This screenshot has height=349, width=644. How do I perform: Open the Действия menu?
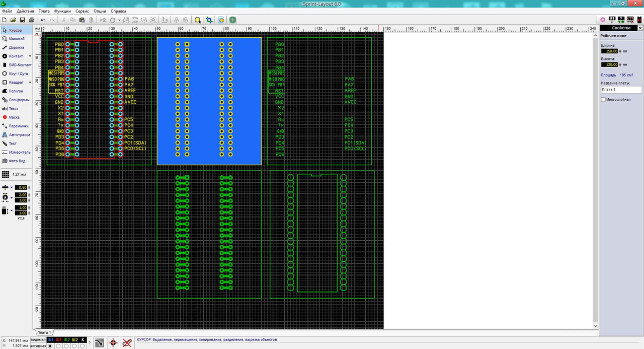(25, 11)
